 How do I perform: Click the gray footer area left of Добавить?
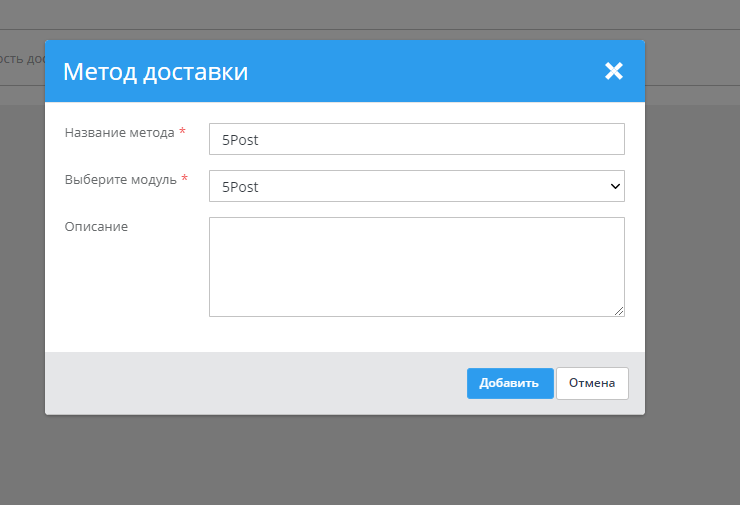[x=250, y=383]
